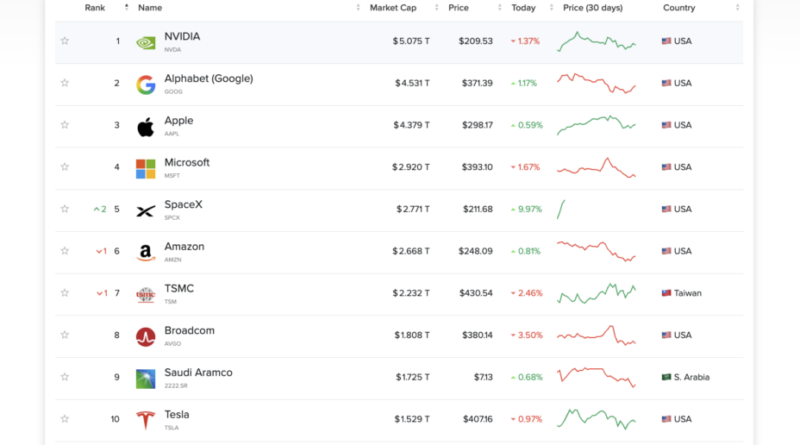Open the Alphabet (Google) link
The width and height of the screenshot is (800, 445).
click(209, 79)
